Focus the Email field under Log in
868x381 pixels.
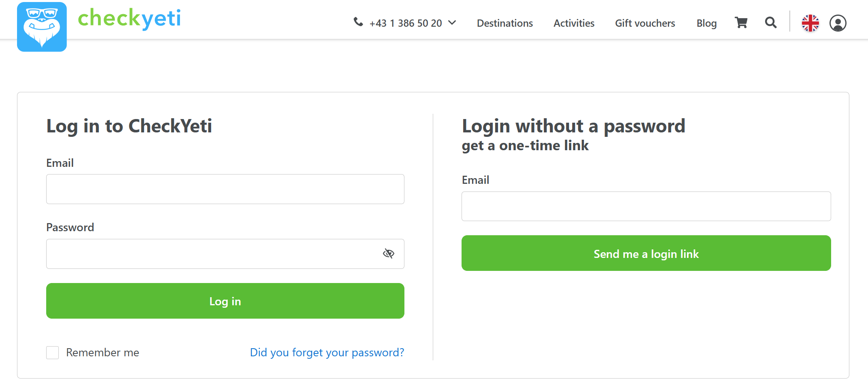[225, 189]
